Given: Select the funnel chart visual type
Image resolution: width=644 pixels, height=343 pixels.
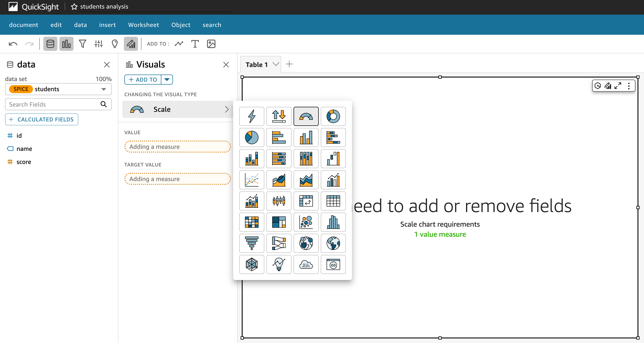Looking at the screenshot, I should pyautogui.click(x=252, y=243).
